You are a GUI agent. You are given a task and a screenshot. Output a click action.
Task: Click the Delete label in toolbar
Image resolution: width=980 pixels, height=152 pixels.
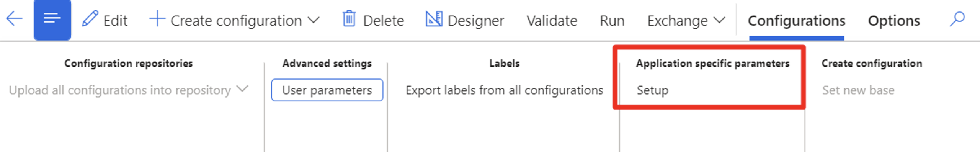(383, 21)
